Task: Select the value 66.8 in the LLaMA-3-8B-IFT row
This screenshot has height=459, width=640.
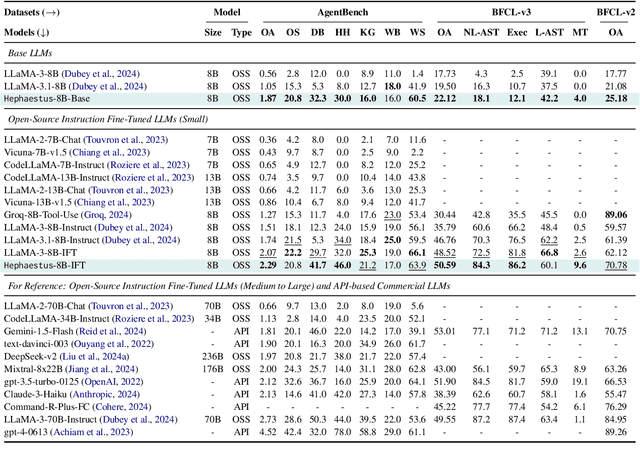Action: point(549,253)
